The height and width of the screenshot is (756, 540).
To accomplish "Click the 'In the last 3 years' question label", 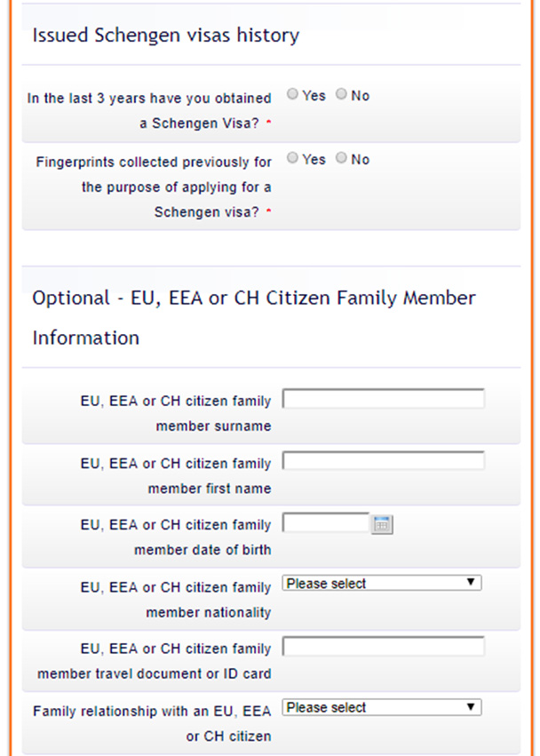I will click(x=149, y=110).
